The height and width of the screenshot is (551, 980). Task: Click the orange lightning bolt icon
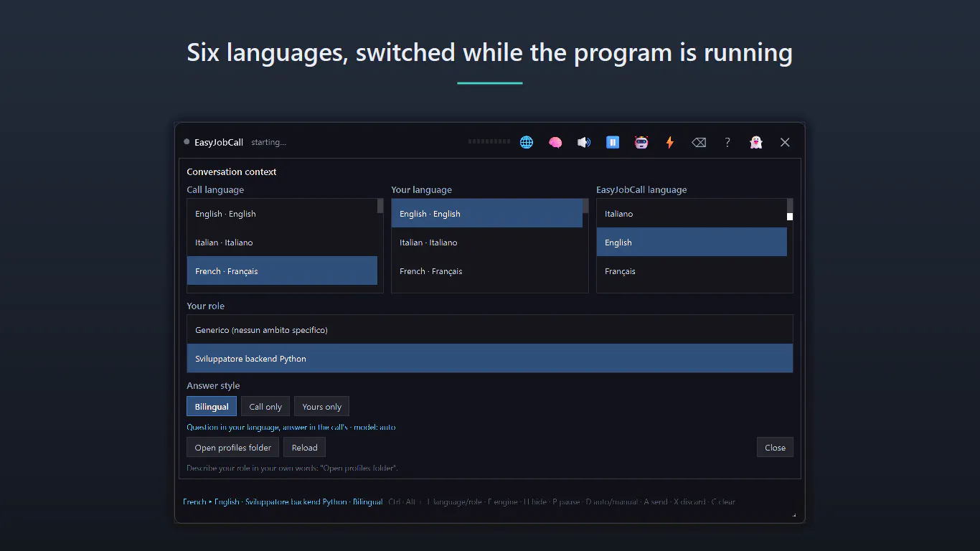click(x=670, y=142)
